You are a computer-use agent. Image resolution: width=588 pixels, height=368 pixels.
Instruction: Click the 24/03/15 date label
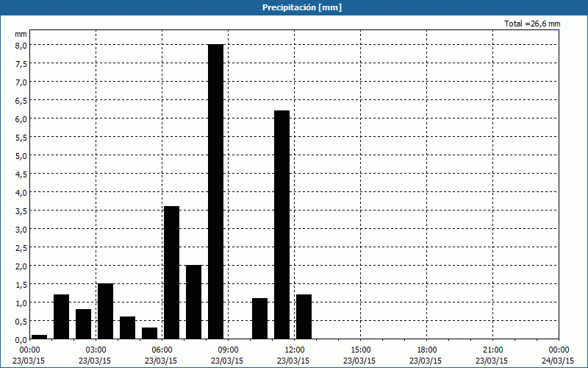[x=558, y=361]
